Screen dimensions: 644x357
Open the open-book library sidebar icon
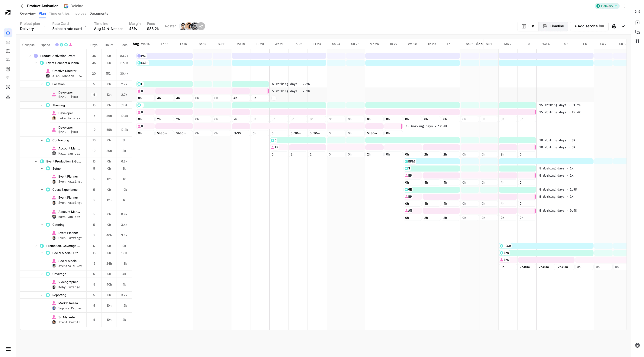pos(8,51)
